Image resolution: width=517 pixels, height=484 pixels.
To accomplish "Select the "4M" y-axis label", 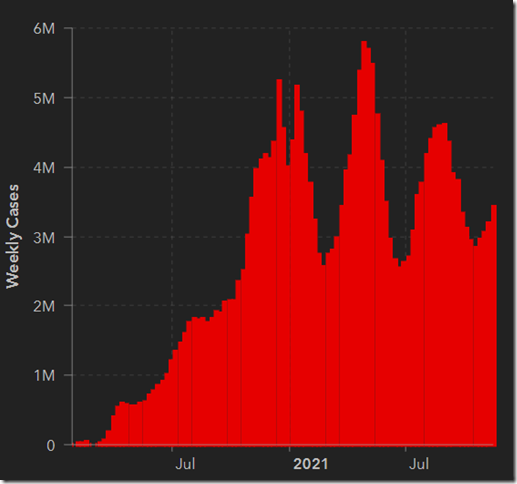I will coord(44,168).
